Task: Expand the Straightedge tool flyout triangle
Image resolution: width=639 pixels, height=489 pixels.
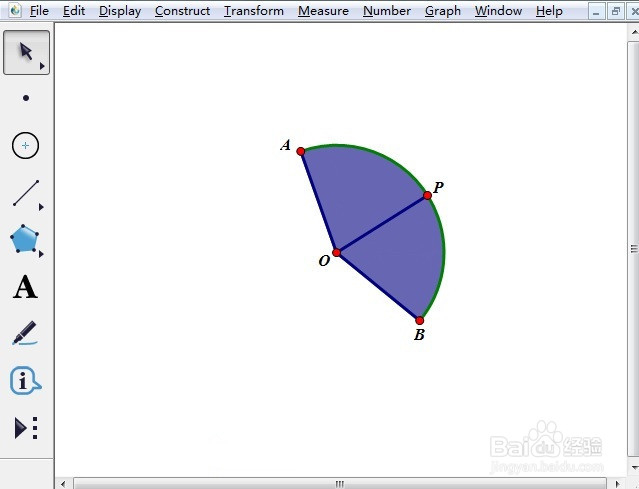Action: 41,207
